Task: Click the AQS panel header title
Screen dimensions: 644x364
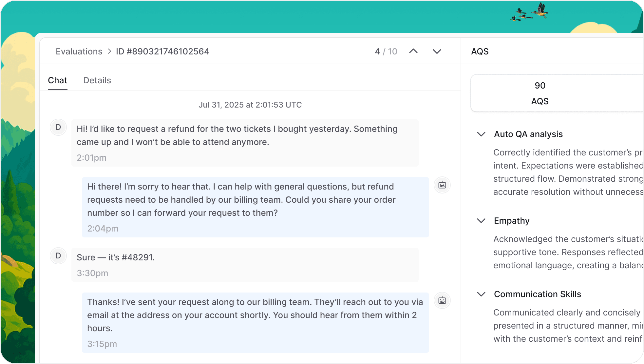Action: pyautogui.click(x=480, y=51)
